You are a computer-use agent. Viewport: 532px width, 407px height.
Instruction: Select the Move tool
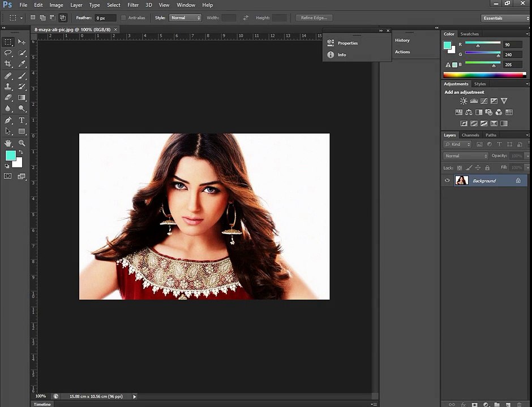(x=22, y=42)
